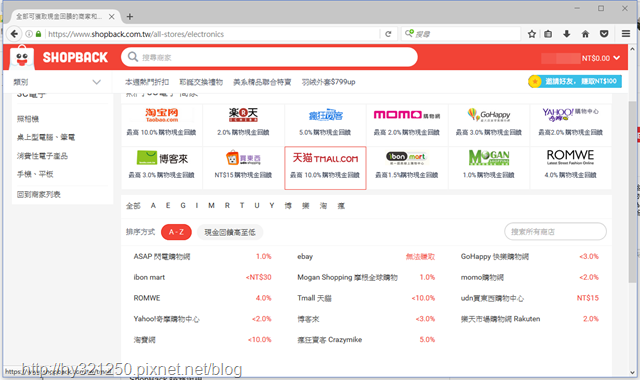The image size is (640, 380).
Task: Open the Pocket shield icon
Action: 604,34
